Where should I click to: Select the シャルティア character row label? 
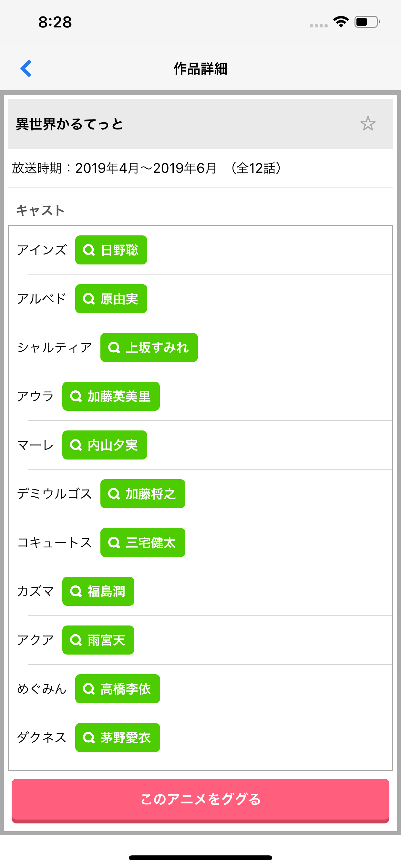click(55, 347)
